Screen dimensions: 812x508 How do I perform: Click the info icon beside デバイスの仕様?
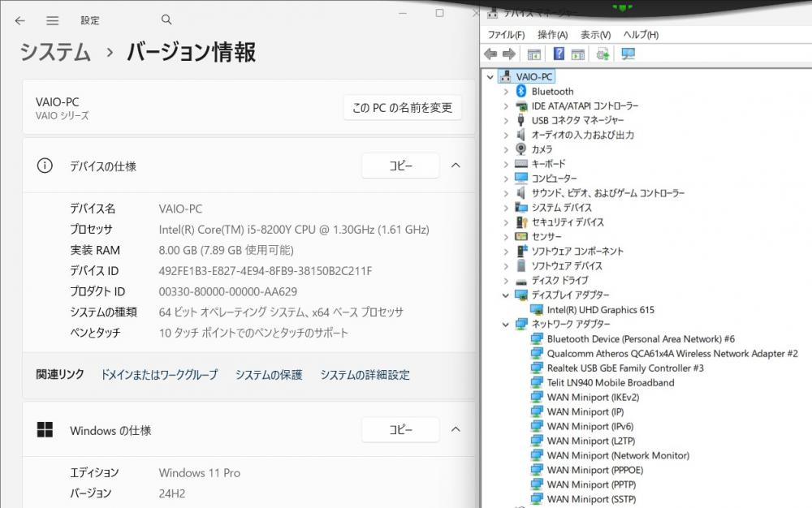(x=45, y=166)
